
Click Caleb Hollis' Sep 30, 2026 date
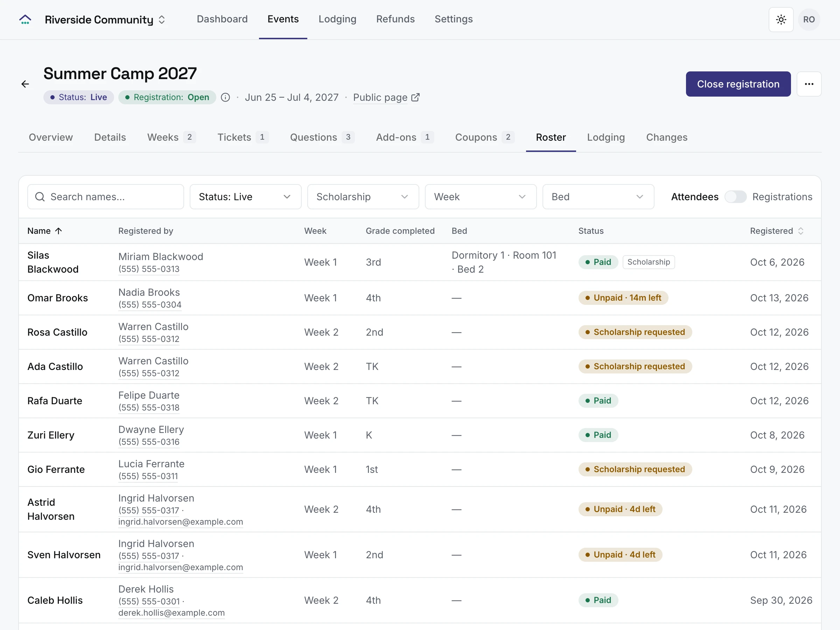[x=781, y=600]
